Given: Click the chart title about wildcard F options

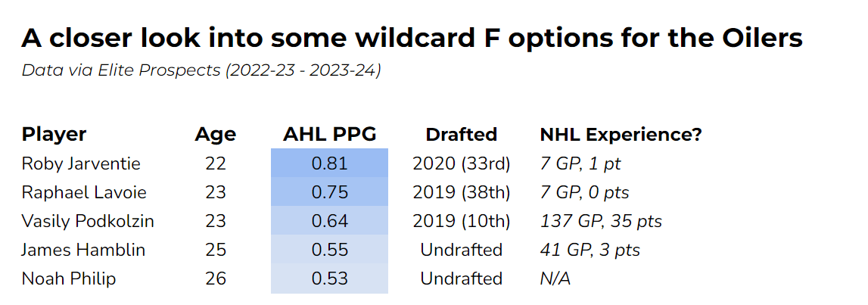Looking at the screenshot, I should click(x=412, y=38).
